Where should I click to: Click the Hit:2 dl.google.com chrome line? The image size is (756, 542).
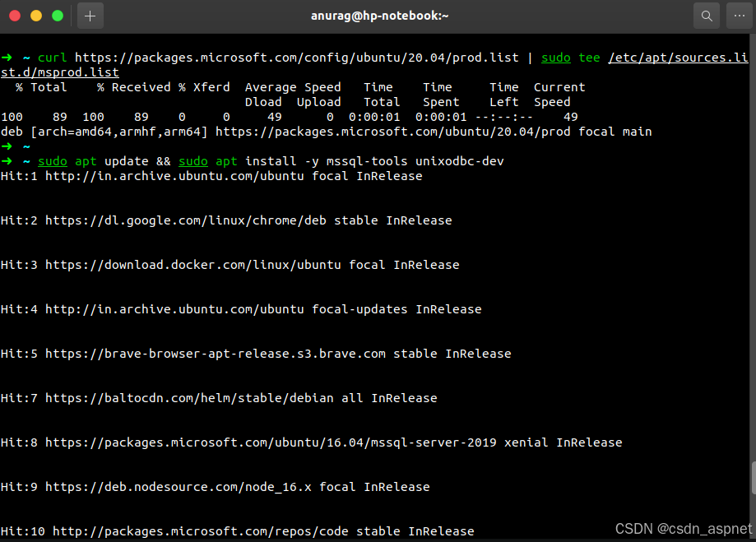[x=226, y=220]
